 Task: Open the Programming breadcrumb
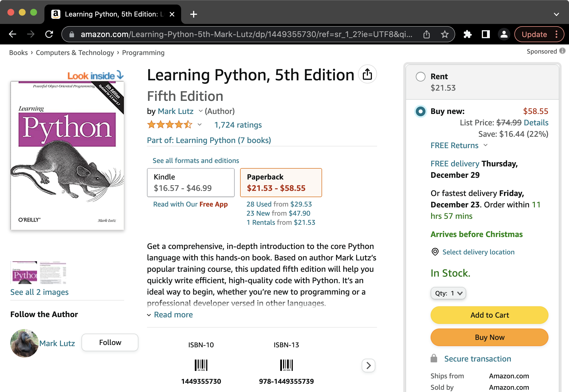click(x=143, y=53)
